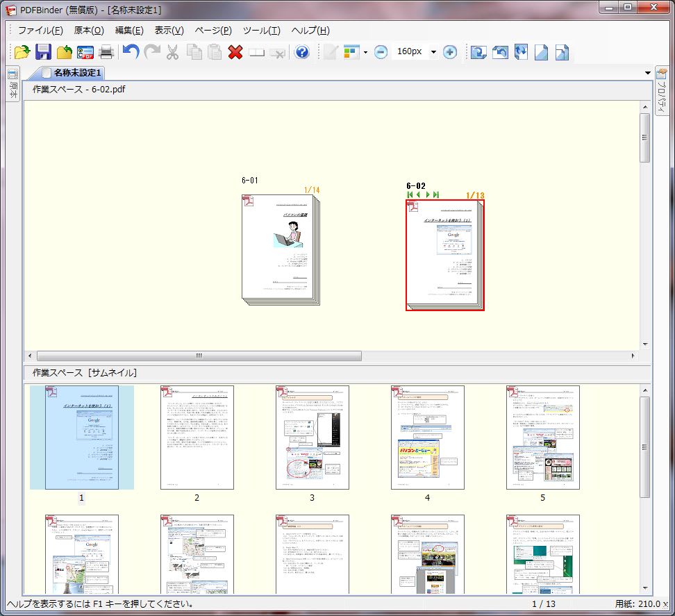
Task: Click the printer icon in the toolbar
Action: click(106, 52)
